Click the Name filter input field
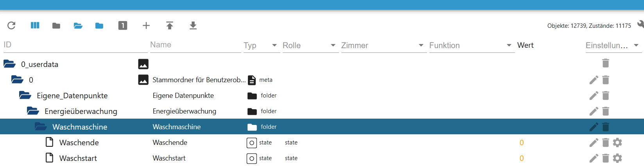644x166 pixels. [x=196, y=45]
